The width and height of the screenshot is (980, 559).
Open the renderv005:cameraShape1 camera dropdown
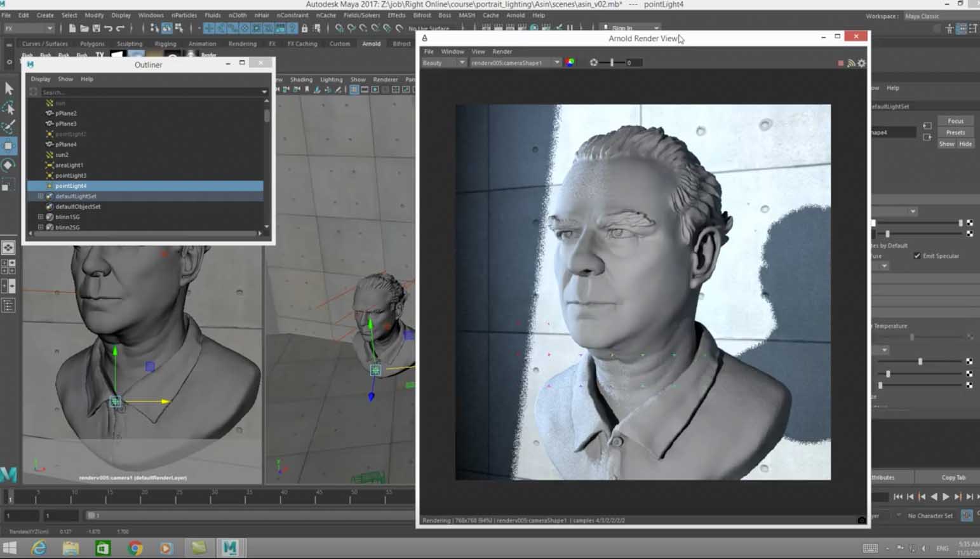click(515, 63)
